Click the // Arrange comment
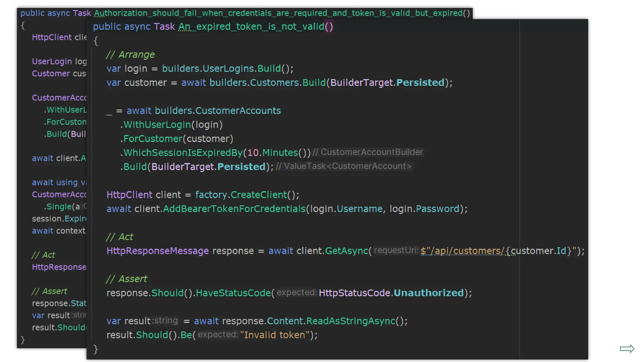The width and height of the screenshot is (644, 362). tap(130, 54)
